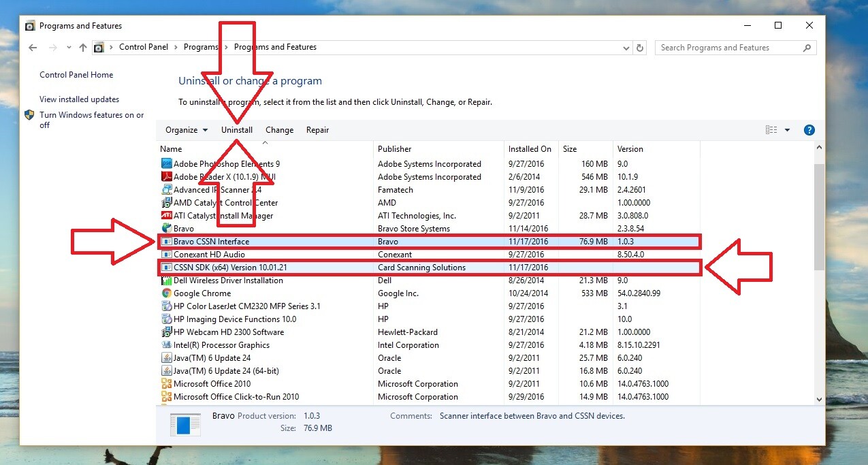
Task: Open Turn Windows features on or off
Action: click(91, 120)
